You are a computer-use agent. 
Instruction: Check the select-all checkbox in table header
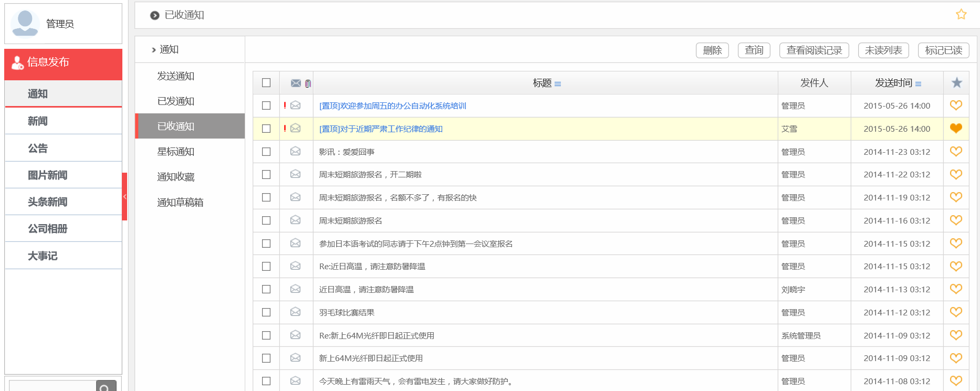[x=266, y=83]
